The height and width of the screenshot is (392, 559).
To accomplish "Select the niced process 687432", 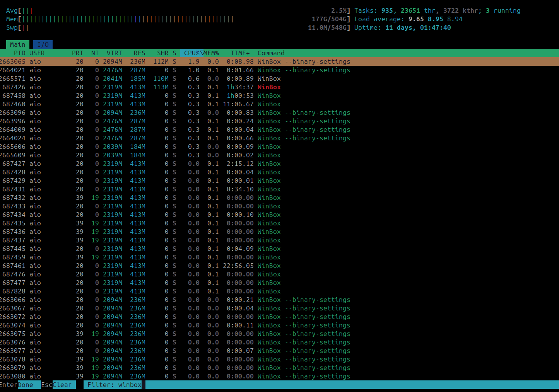I will click(279, 198).
